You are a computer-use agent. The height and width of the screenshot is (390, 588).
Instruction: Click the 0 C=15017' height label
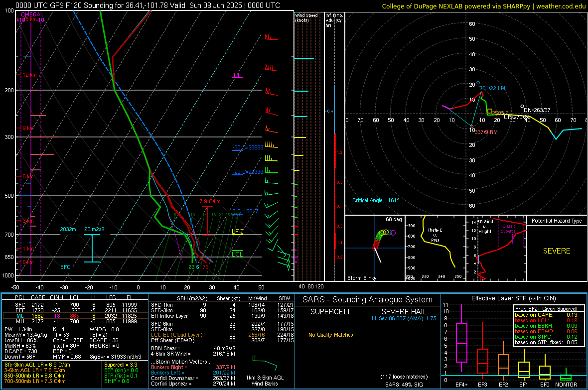pos(246,212)
